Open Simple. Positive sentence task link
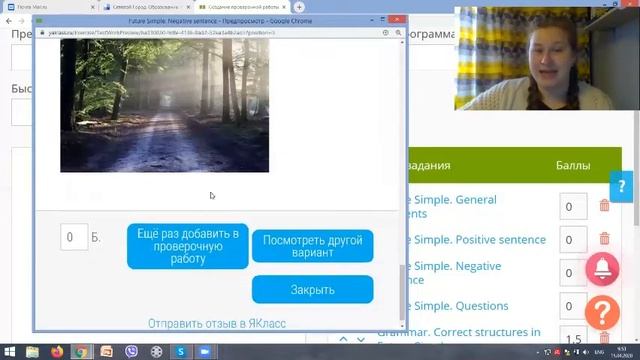 point(477,240)
